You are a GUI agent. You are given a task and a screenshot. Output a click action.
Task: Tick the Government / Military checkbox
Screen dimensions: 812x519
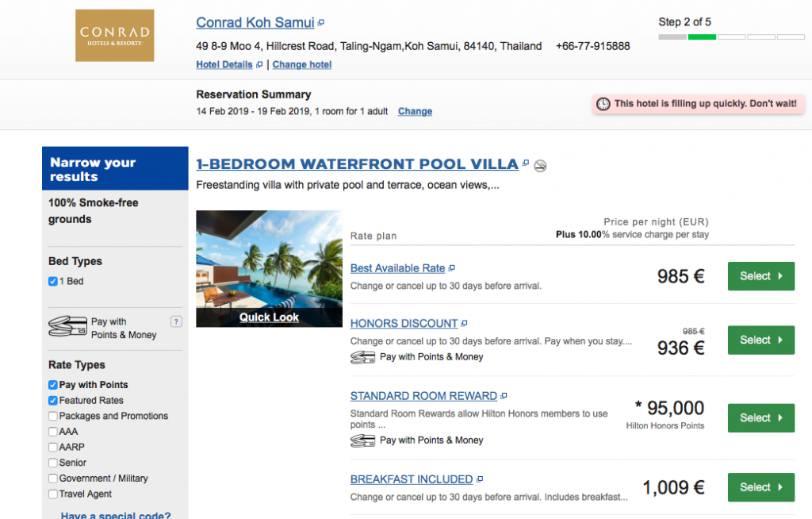[53, 479]
